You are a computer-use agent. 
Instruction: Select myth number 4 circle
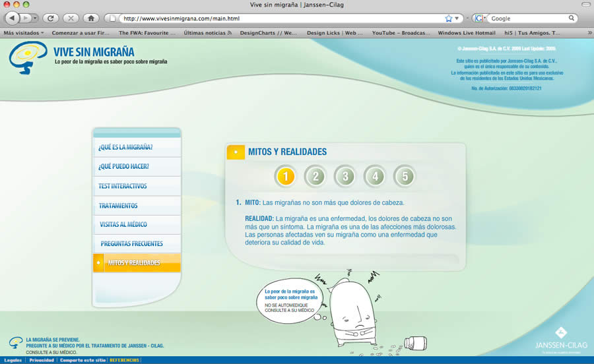click(375, 176)
